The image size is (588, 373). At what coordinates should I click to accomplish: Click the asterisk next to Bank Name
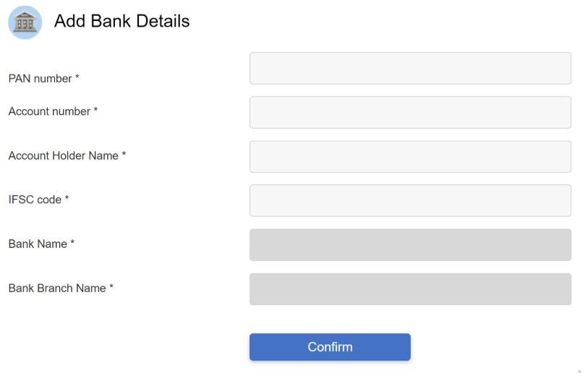point(72,244)
